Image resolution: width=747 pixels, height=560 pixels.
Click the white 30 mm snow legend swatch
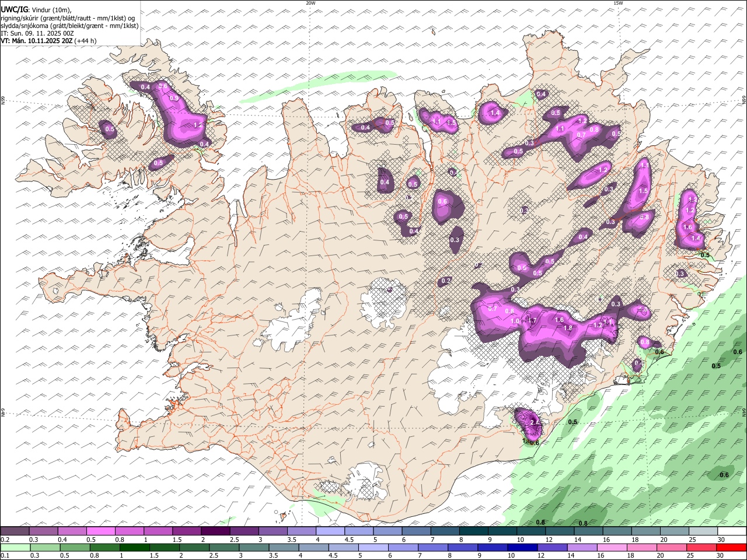coord(731,531)
